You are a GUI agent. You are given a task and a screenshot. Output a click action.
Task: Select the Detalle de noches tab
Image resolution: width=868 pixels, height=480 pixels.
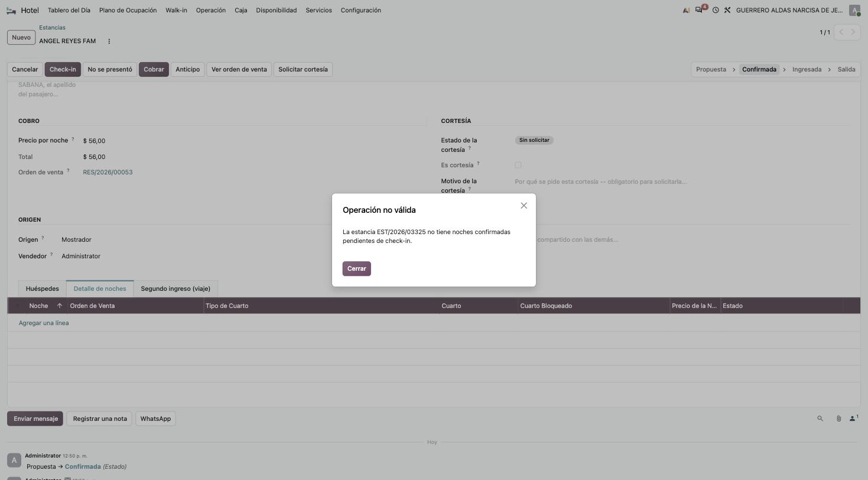click(100, 288)
